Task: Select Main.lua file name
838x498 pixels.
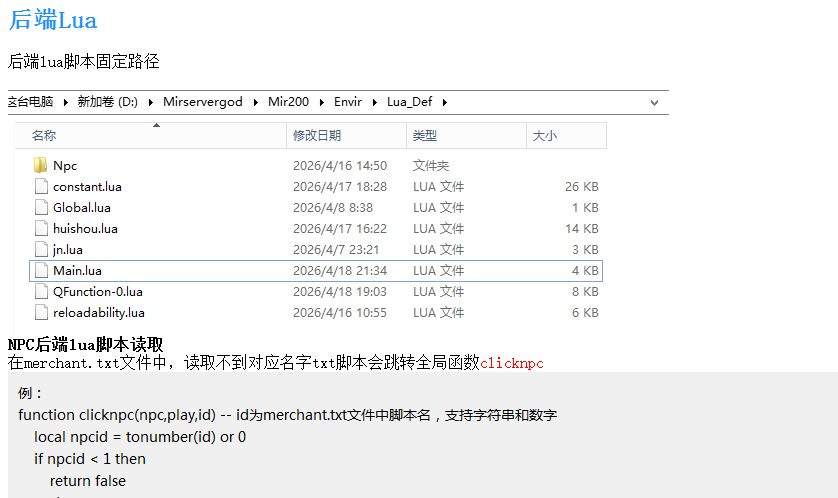Action: point(77,270)
